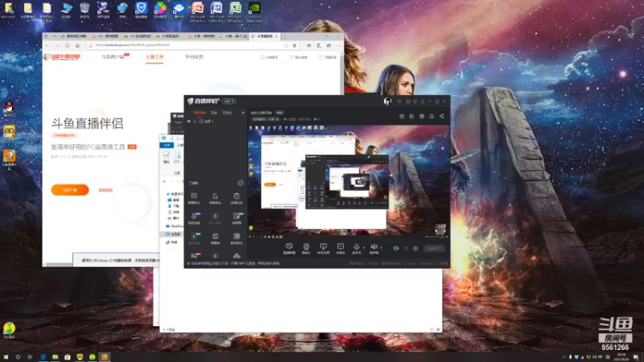Open the danmaku assistant tool in toolbox
The height and width of the screenshot is (362, 644).
(x=194, y=198)
